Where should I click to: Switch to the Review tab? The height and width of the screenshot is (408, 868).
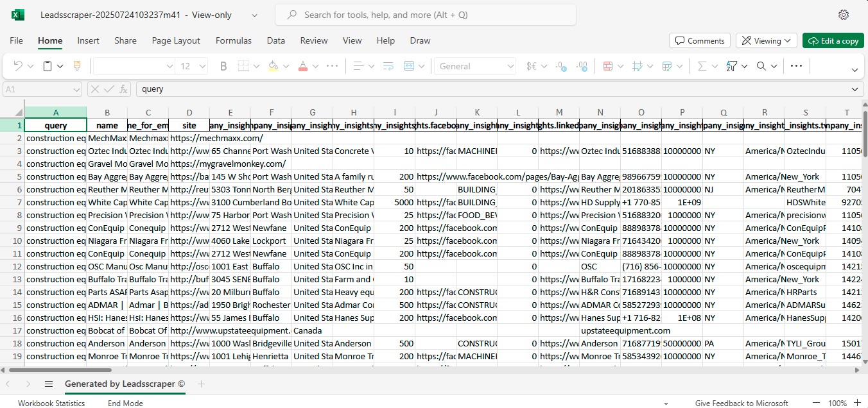click(314, 40)
